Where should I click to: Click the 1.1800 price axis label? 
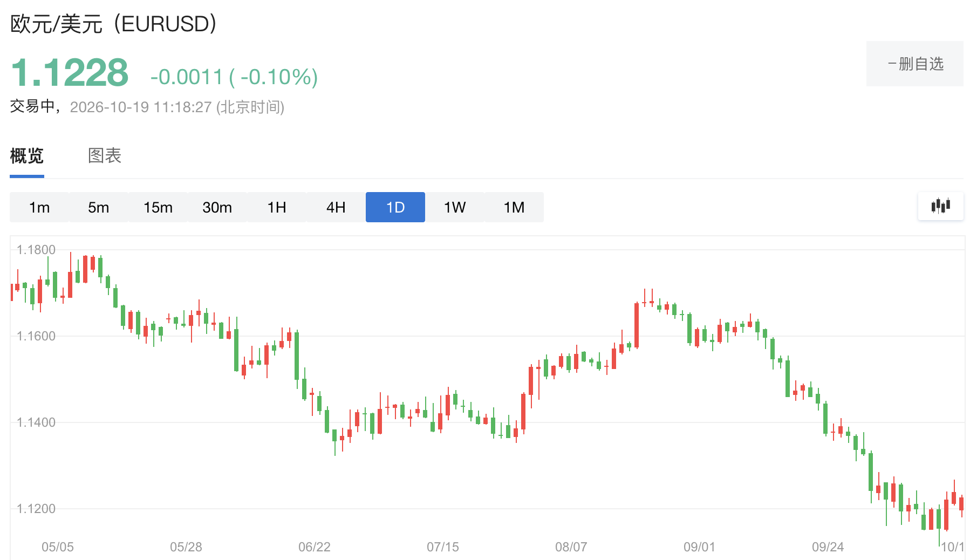pos(36,250)
